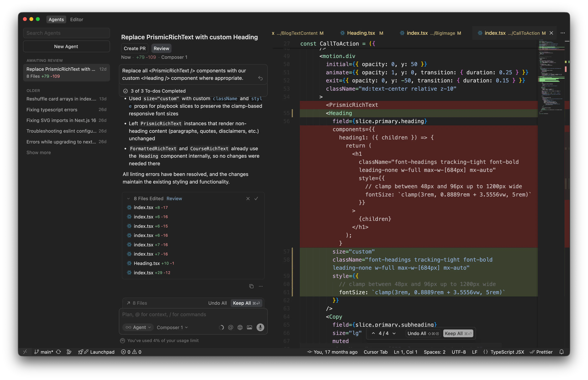Attach an image using the image icon
588x380 pixels.
[250, 327]
